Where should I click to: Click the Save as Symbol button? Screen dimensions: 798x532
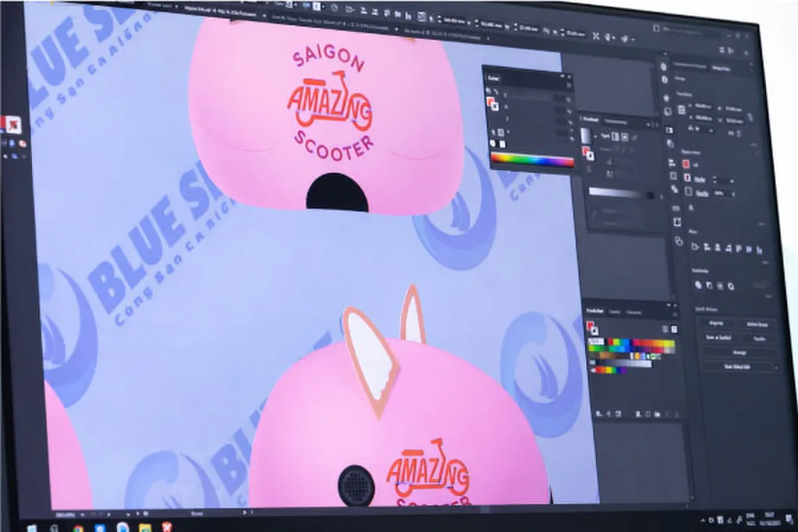click(x=718, y=337)
